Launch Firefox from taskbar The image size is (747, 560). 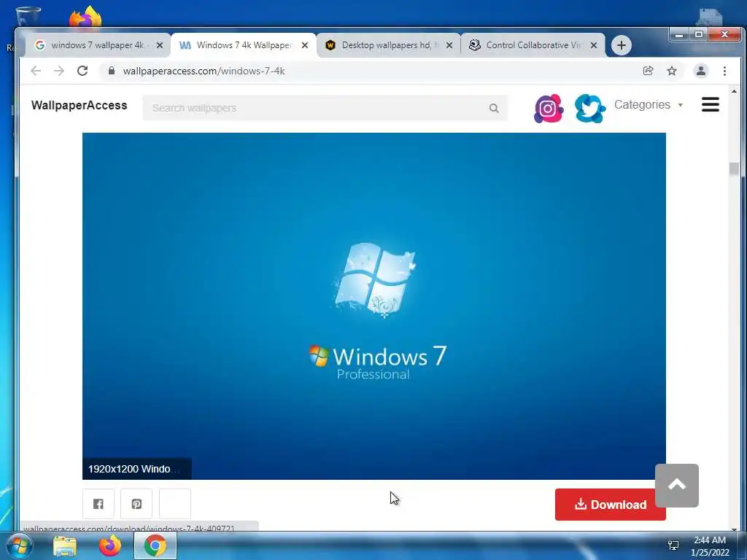[x=110, y=545]
